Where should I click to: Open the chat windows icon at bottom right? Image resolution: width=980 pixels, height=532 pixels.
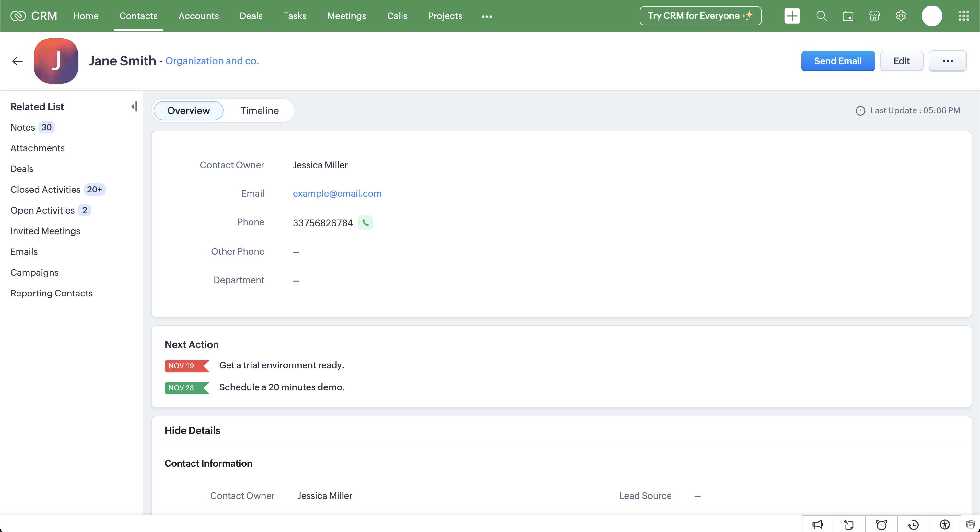point(971,525)
